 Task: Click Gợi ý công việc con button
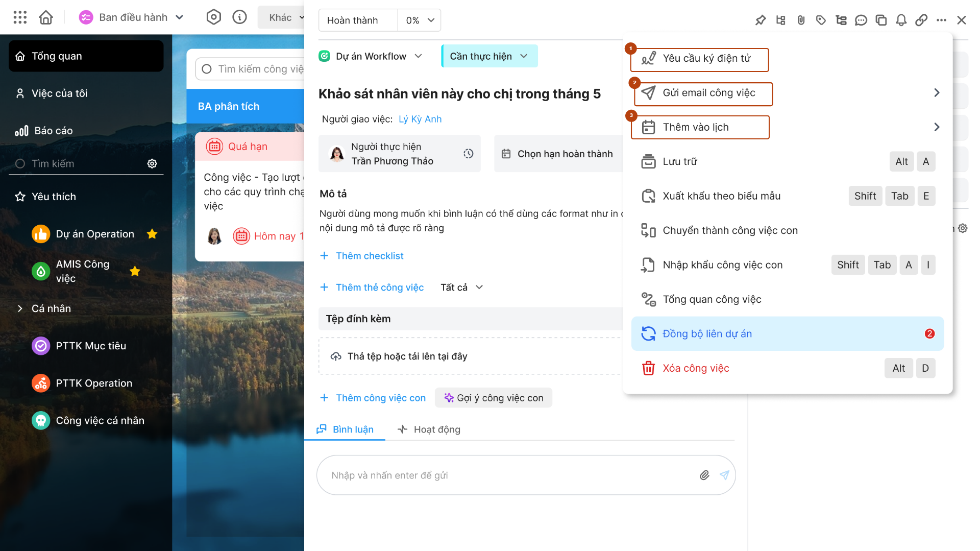494,398
